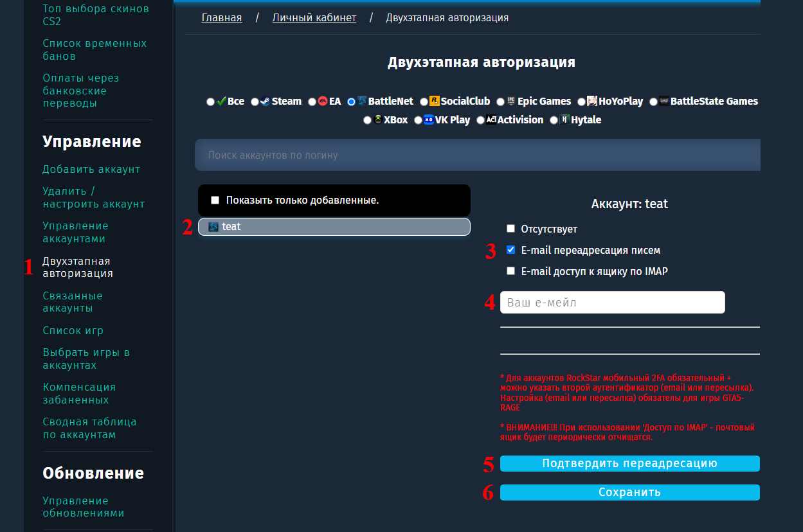Viewport: 803px width, 532px height.
Task: Open Управление обновлениями
Action: (84, 507)
